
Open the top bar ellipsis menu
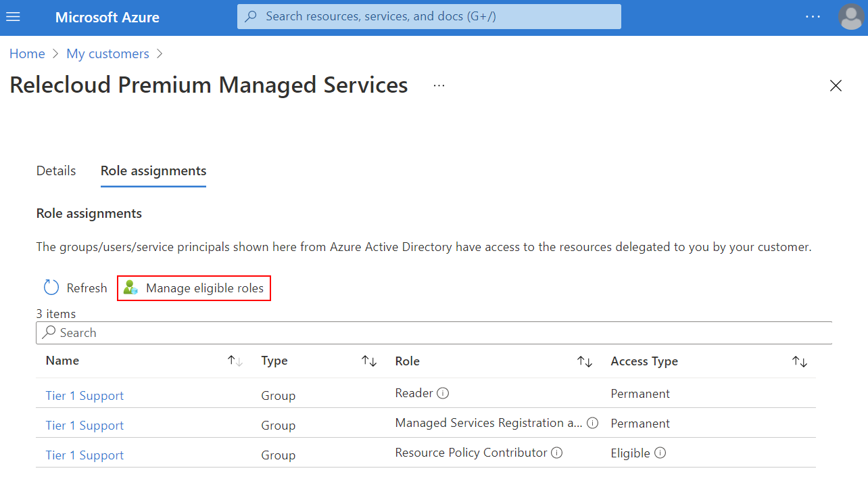tap(813, 17)
